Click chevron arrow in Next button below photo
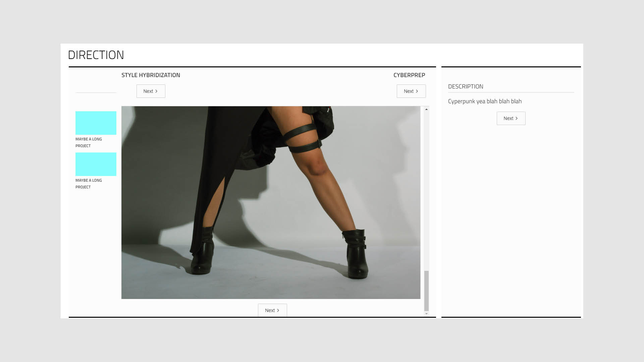644x362 pixels. coord(278,310)
